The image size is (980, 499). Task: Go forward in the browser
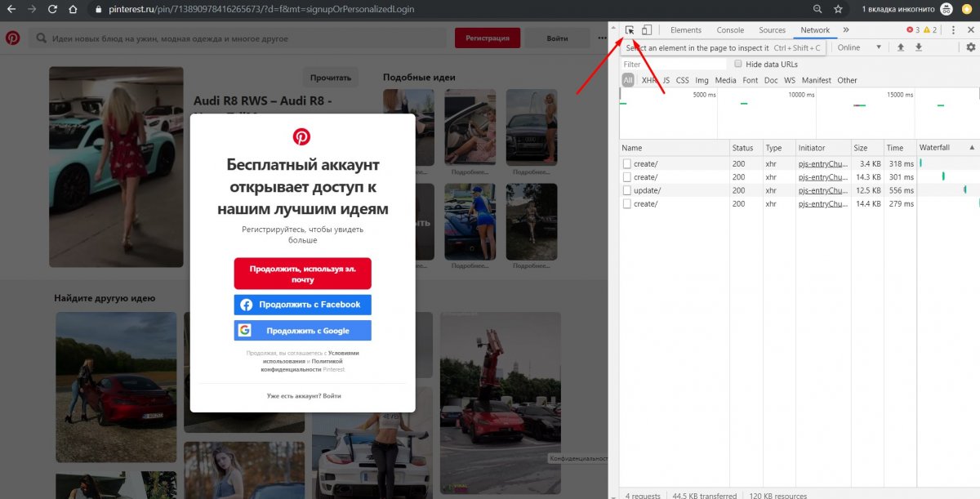[32, 10]
